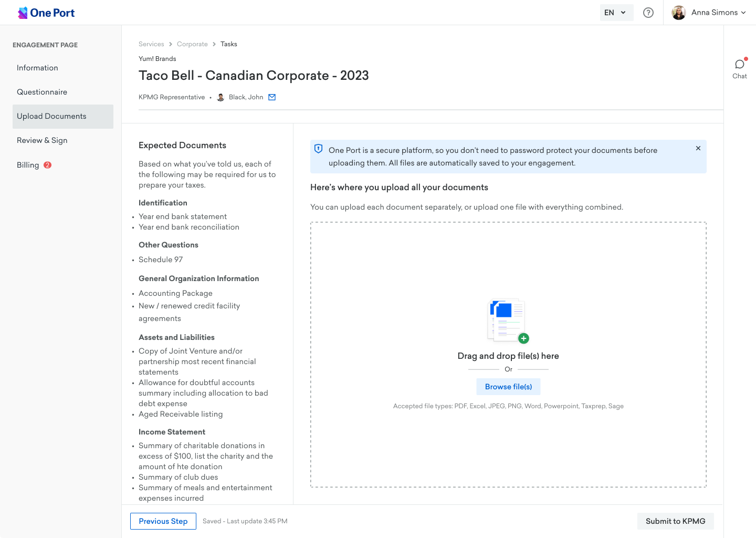
Task: Click the drag and drop upload area
Action: [x=508, y=355]
